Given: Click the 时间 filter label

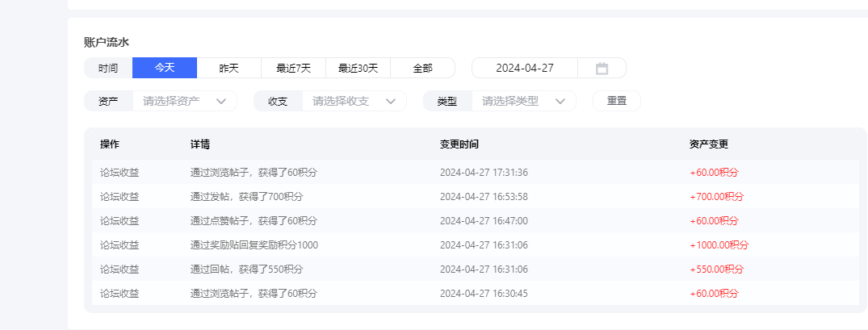Looking at the screenshot, I should pyautogui.click(x=108, y=69).
